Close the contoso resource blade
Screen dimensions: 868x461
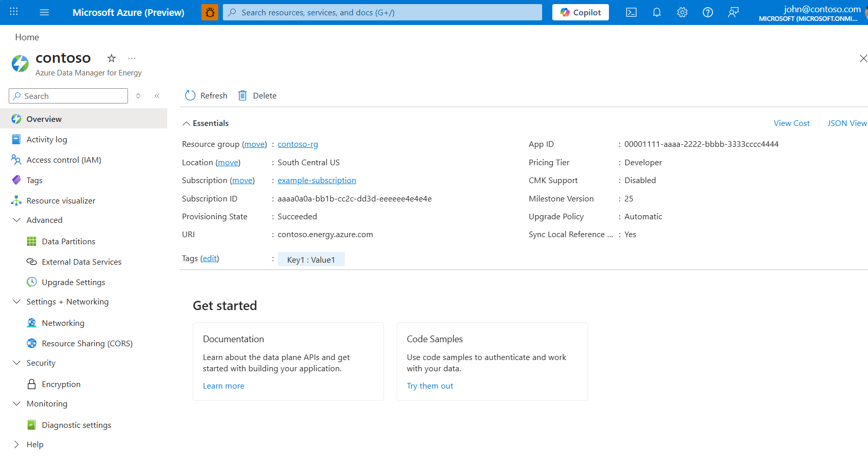863,59
